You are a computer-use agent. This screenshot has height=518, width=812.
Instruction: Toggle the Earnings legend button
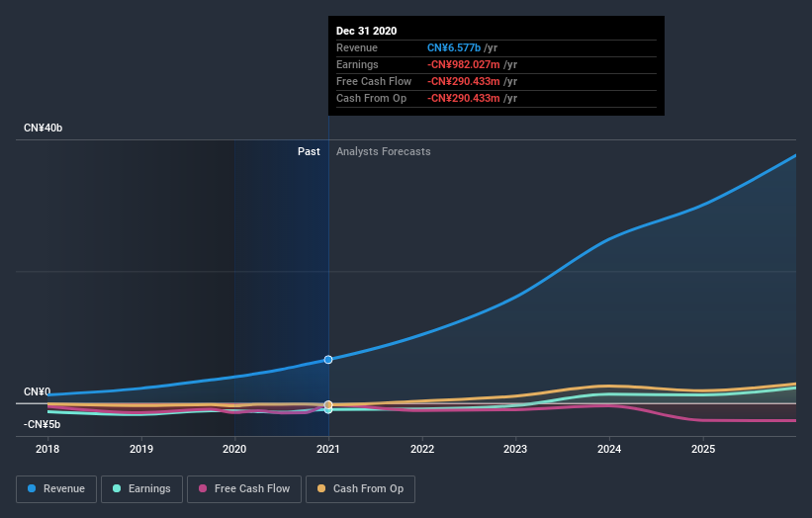pyautogui.click(x=141, y=489)
